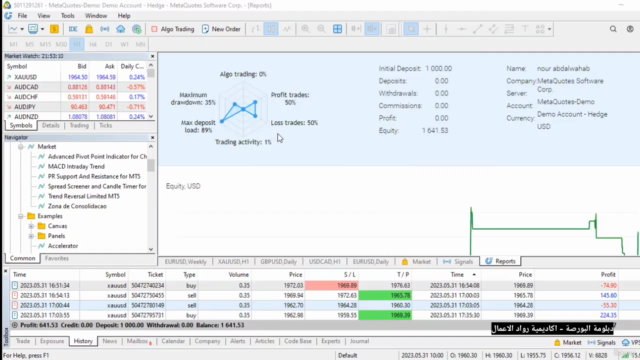Open the shapes objects dropdown arrow
Image resolution: width=640 pixels, height=360 pixels.
549,29
